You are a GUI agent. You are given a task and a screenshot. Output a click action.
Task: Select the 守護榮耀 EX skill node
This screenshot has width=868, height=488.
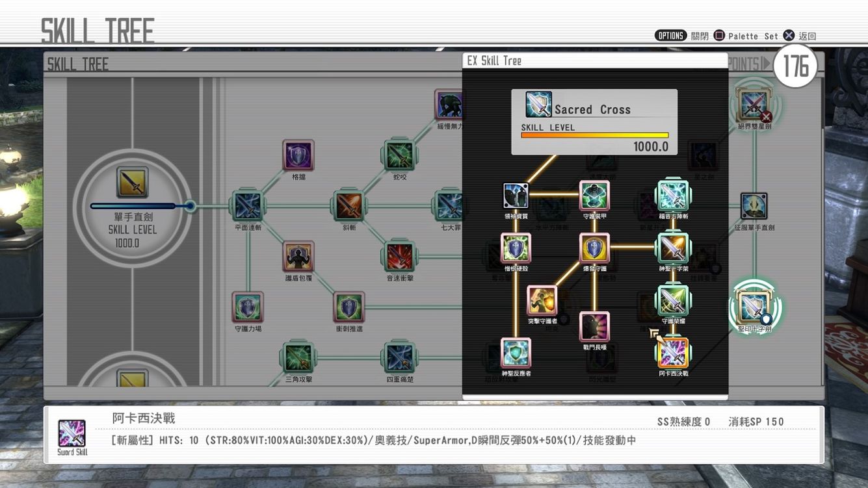click(x=673, y=300)
